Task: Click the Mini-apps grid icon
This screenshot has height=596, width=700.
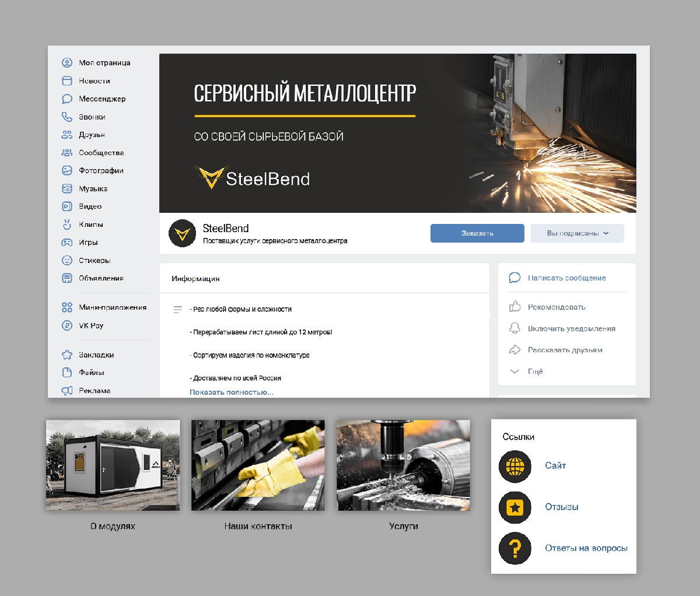Action: tap(67, 307)
